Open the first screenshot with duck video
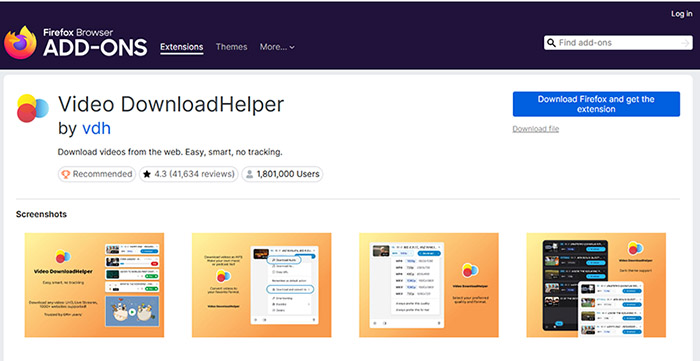700x361 pixels. [94, 285]
